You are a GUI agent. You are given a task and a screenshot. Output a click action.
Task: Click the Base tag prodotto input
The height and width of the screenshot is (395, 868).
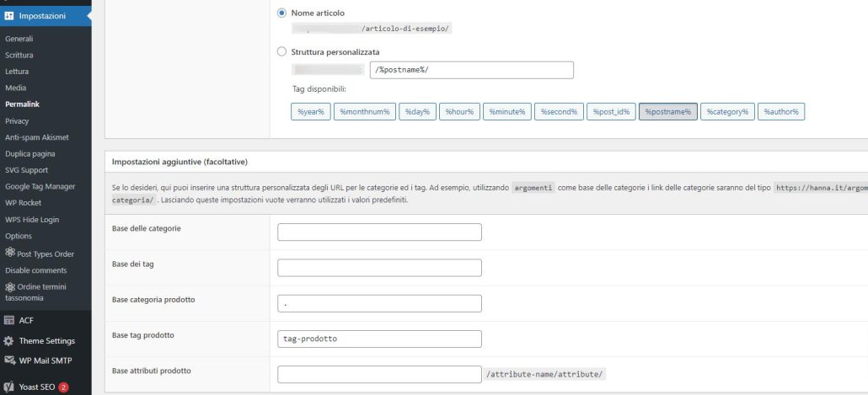379,339
